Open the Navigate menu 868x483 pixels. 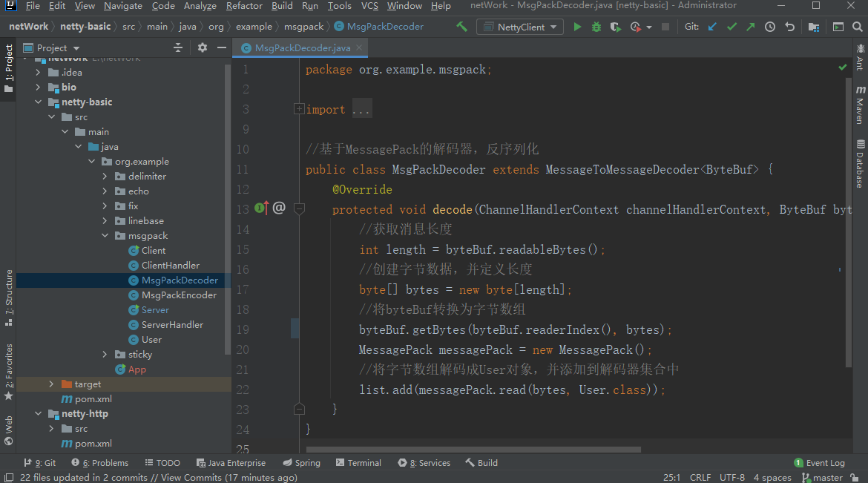click(123, 5)
